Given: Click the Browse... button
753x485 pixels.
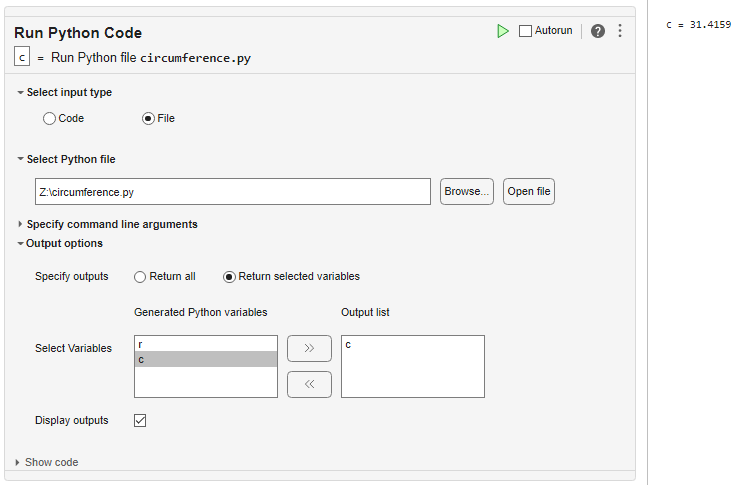Looking at the screenshot, I should coord(467,192).
